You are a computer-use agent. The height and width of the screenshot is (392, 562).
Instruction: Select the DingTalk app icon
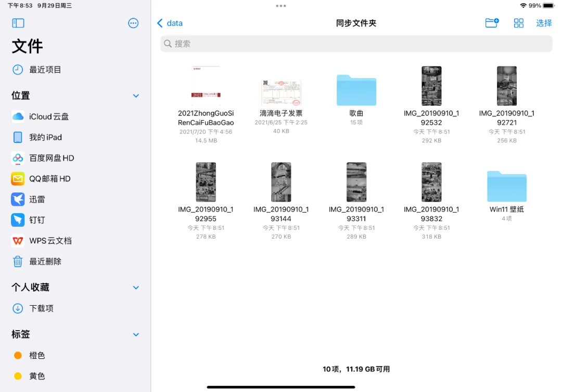18,220
